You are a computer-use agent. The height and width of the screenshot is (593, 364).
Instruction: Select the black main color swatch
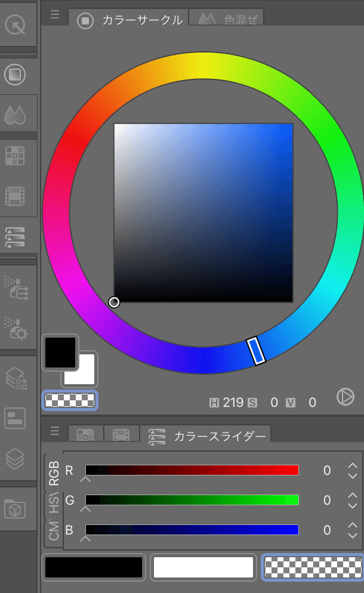60,353
